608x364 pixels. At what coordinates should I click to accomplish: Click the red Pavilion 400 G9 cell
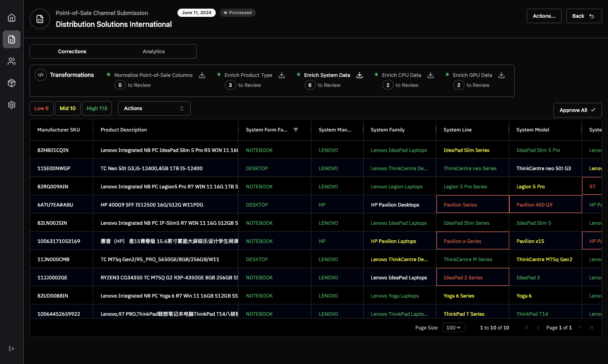(545, 205)
